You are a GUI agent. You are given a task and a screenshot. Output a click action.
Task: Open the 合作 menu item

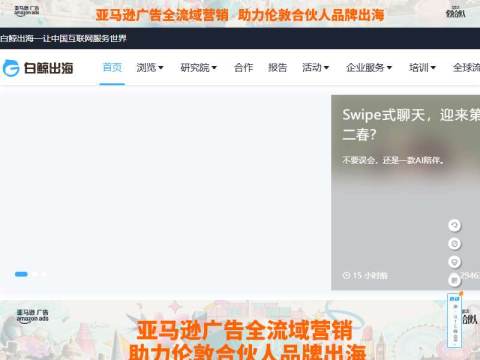click(243, 68)
